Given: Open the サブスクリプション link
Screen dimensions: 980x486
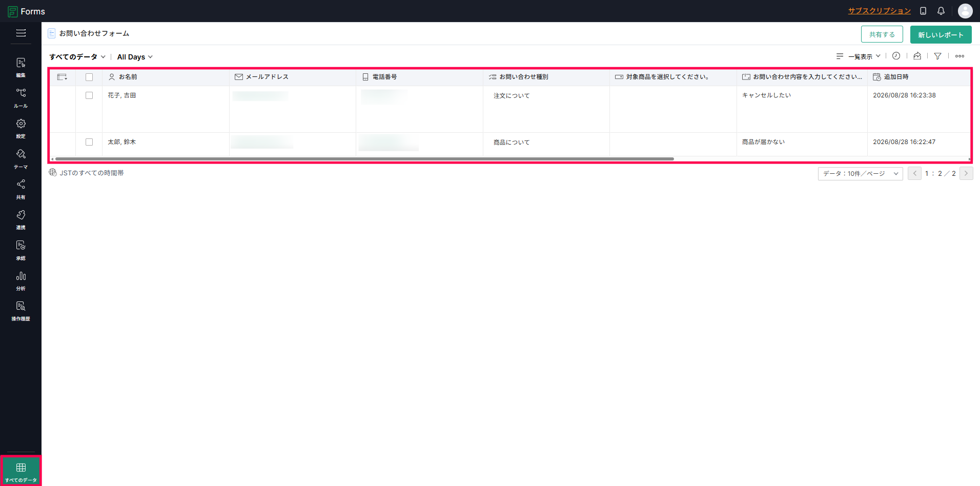Looking at the screenshot, I should point(879,11).
